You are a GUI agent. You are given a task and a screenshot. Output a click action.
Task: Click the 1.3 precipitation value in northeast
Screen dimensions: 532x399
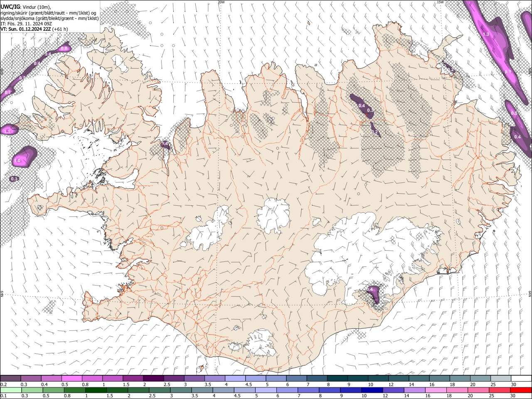pos(486,34)
